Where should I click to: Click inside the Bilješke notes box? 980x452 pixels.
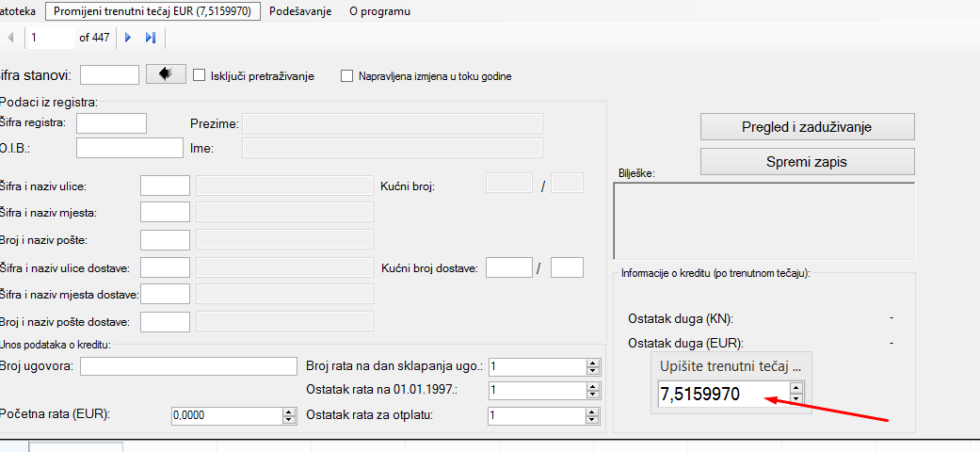tap(763, 219)
